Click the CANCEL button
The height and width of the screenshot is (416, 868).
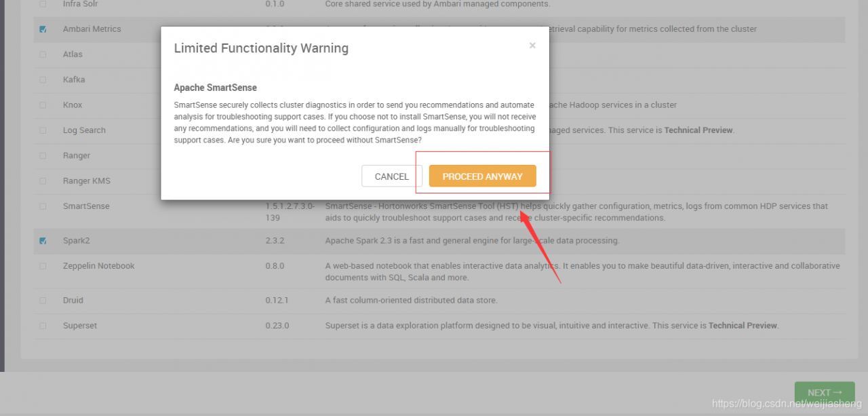pos(392,176)
